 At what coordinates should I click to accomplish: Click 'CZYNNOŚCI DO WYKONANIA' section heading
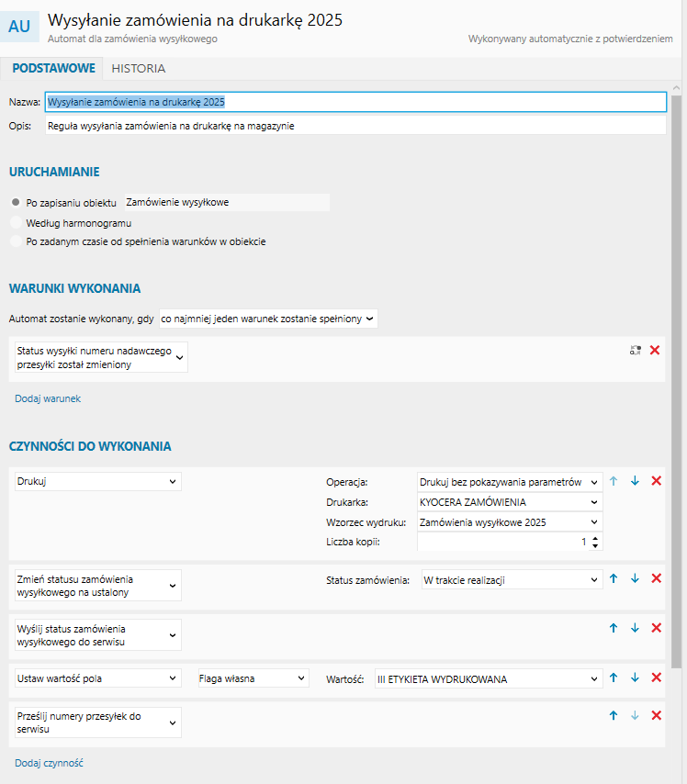coord(90,446)
